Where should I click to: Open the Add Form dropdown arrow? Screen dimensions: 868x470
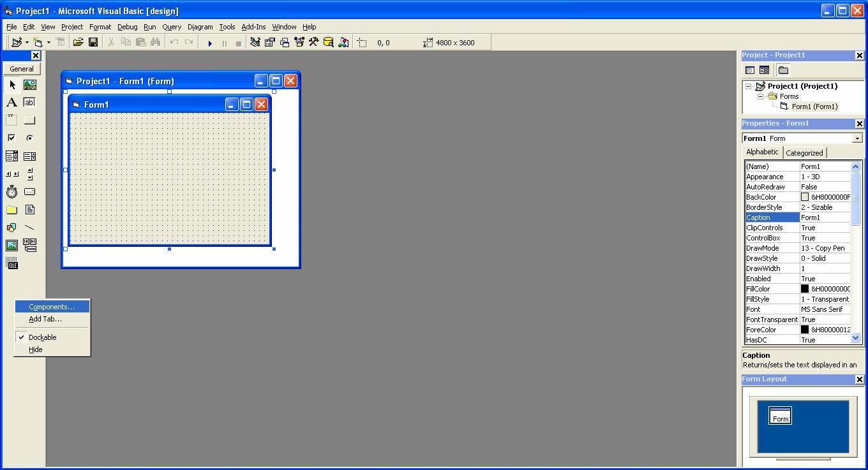[x=49, y=43]
